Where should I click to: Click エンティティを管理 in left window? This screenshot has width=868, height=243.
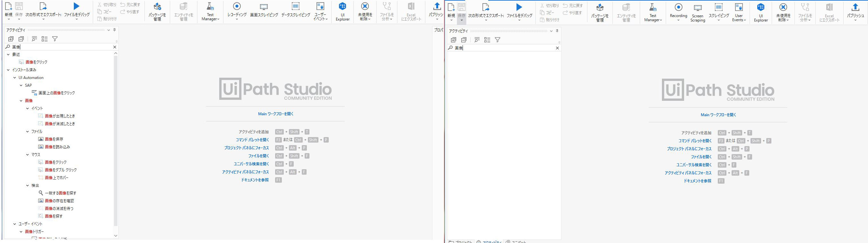tap(184, 12)
